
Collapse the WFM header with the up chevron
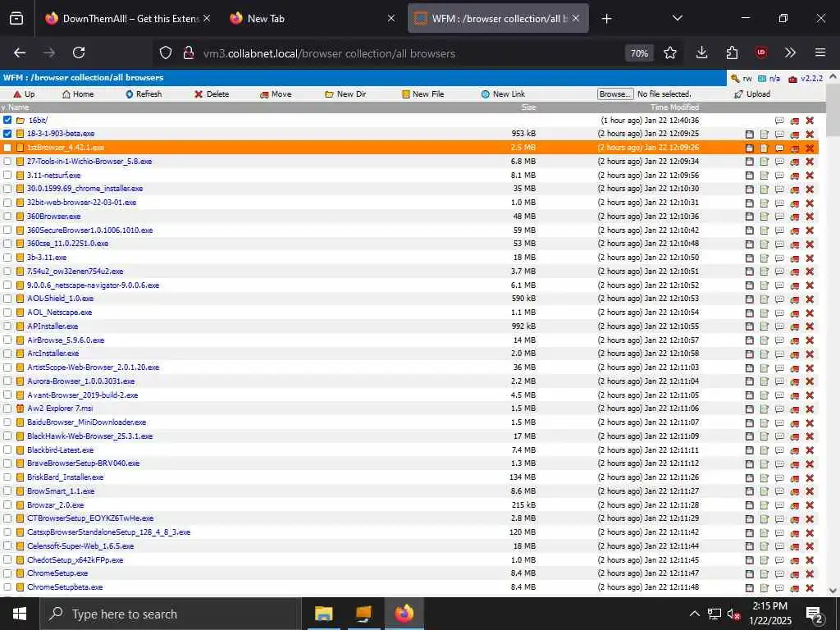(833, 76)
